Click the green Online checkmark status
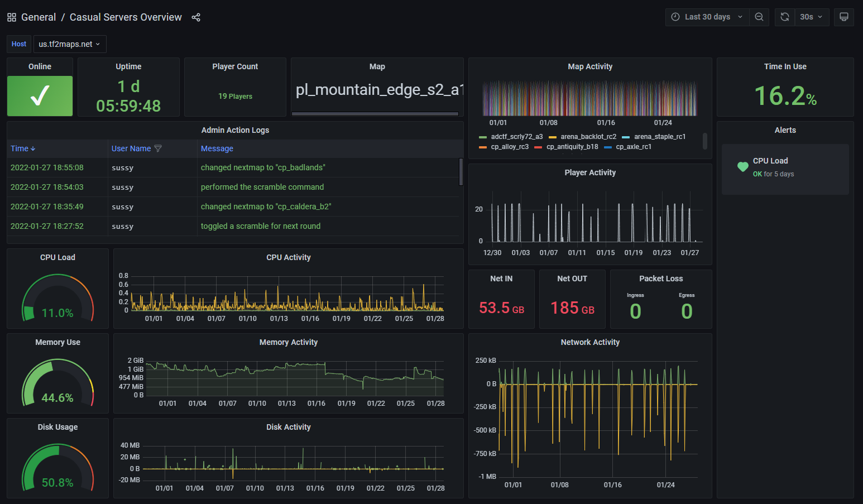 pos(40,96)
